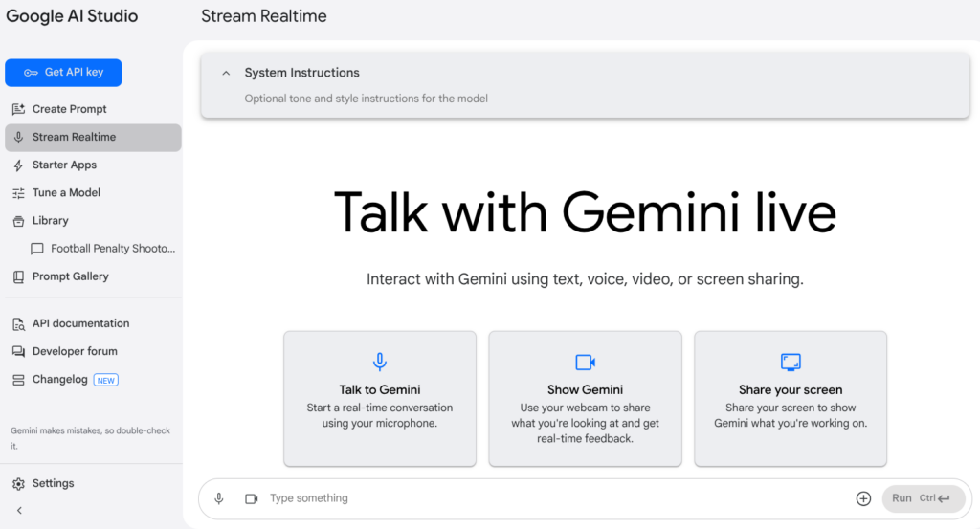
Task: Select the Share your screen card
Action: [791, 399]
